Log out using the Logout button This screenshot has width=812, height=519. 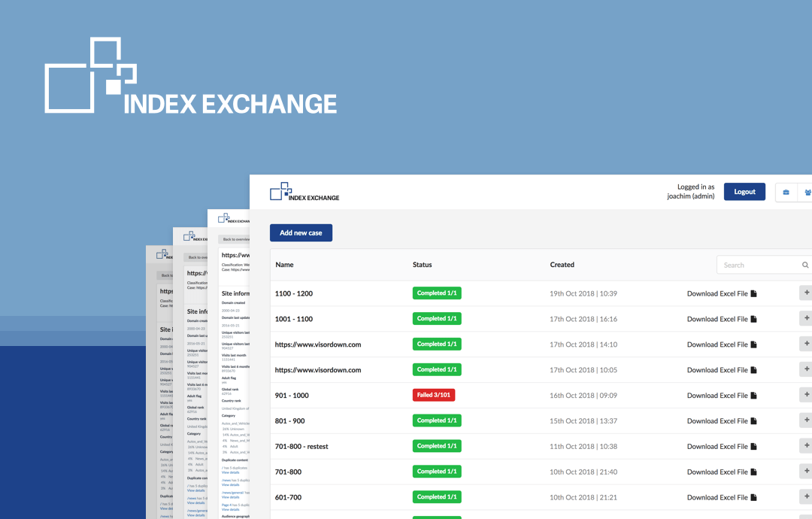point(744,192)
